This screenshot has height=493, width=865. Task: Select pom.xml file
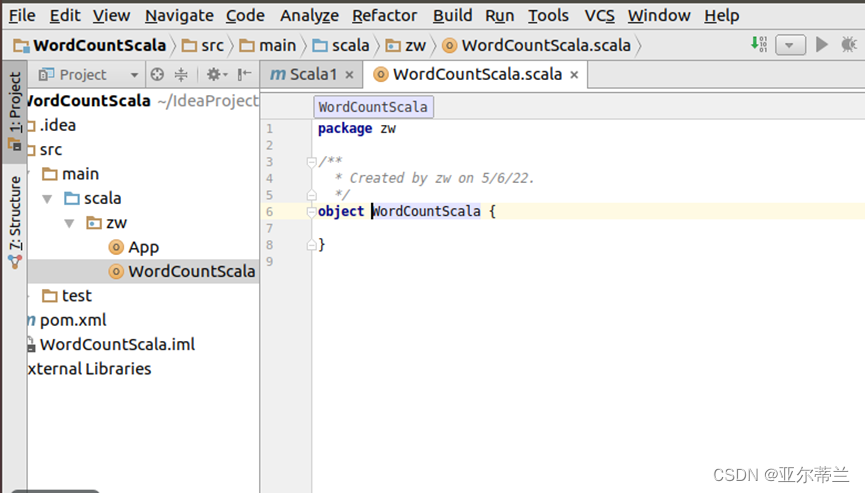(73, 320)
